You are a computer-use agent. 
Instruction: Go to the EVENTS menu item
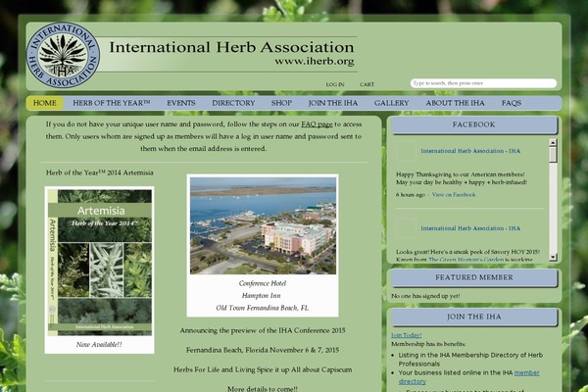point(181,103)
